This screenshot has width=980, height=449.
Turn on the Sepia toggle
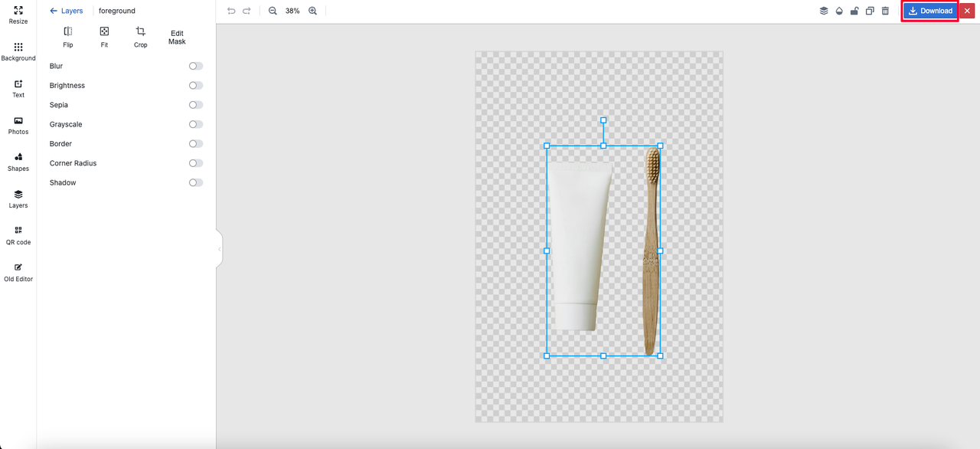click(196, 105)
